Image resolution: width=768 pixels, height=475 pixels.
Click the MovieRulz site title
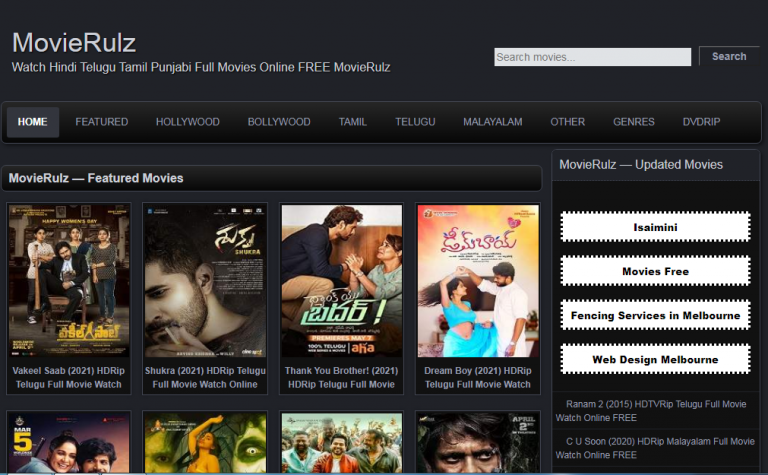(74, 43)
